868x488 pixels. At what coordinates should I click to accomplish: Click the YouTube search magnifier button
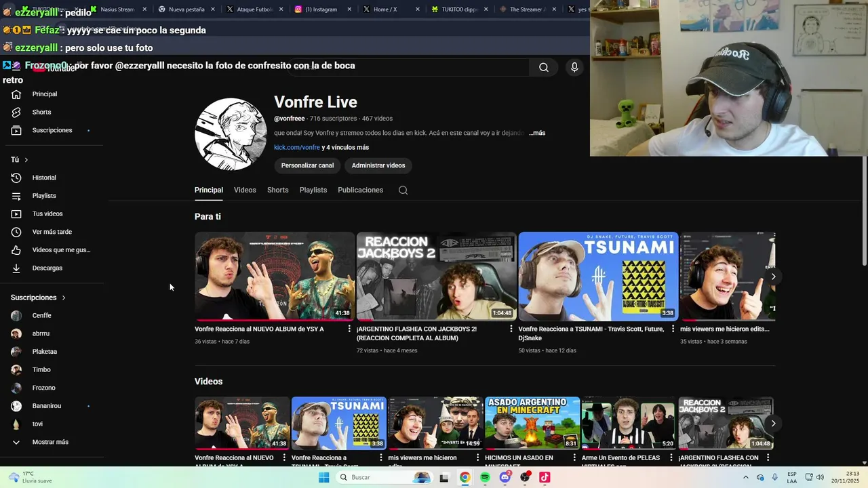[543, 67]
